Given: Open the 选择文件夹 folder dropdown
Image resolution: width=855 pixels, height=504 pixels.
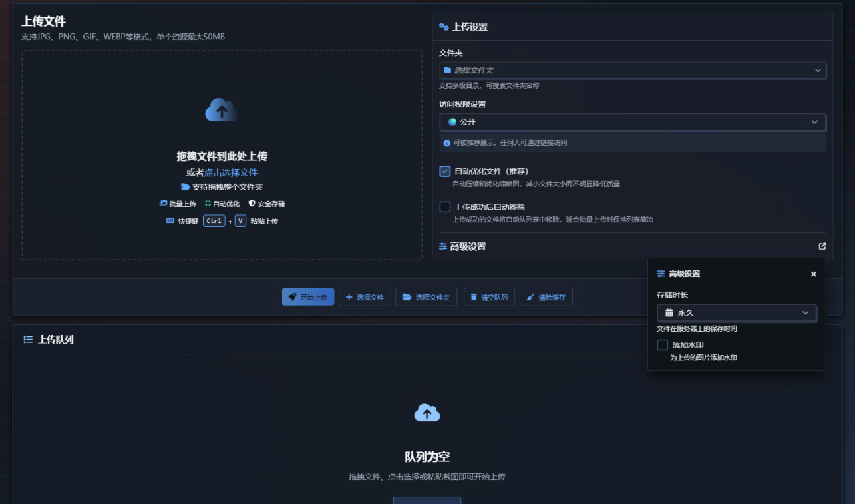Looking at the screenshot, I should pos(632,70).
